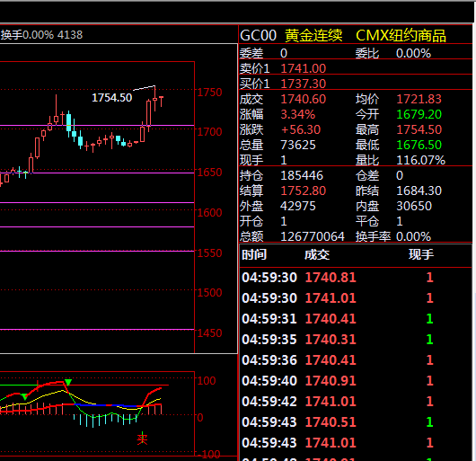Select the GC00 contract code header
This screenshot has width=476, height=461.
tap(258, 36)
